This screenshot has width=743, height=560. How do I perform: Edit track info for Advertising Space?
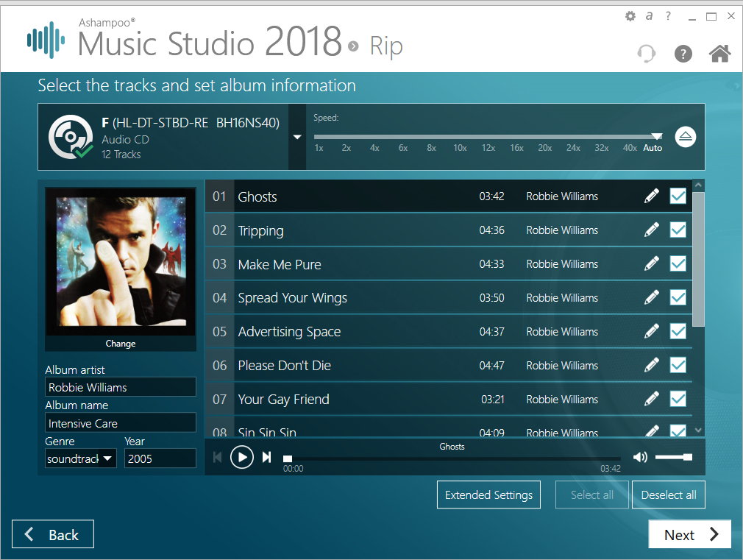pyautogui.click(x=650, y=331)
